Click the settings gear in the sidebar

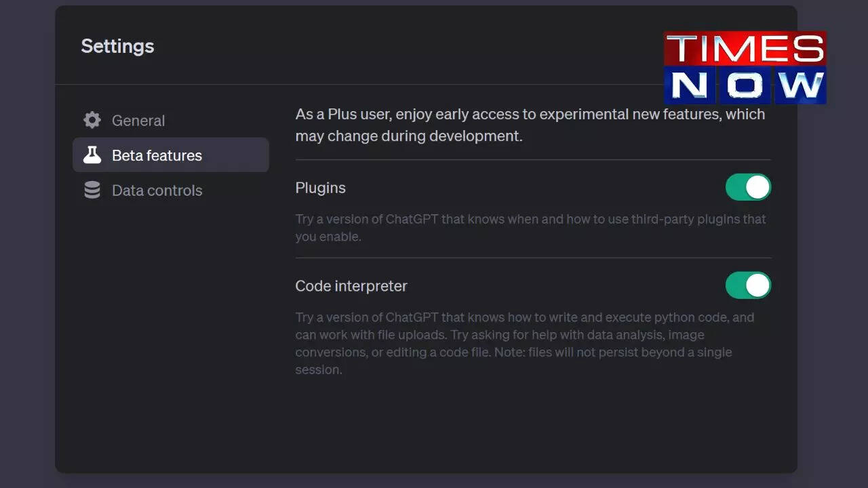92,120
